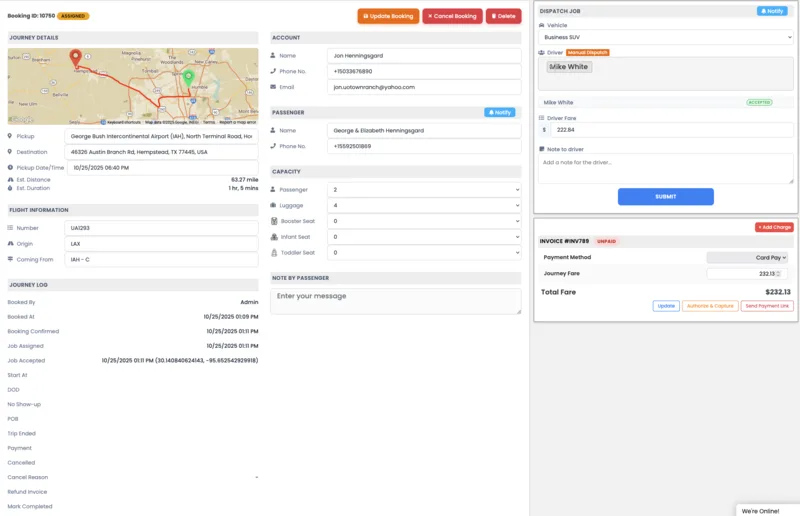Image resolution: width=800 pixels, height=516 pixels.
Task: Click the Account Name field
Action: pyautogui.click(x=424, y=56)
